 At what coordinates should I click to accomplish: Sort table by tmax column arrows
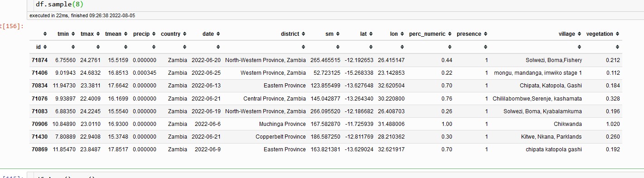(x=97, y=34)
